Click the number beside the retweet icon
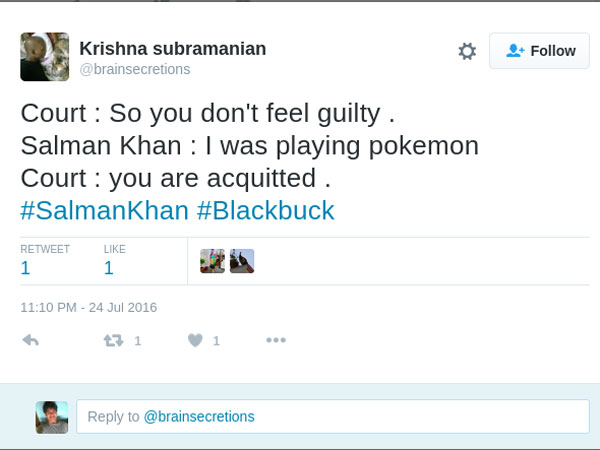 click(x=138, y=341)
